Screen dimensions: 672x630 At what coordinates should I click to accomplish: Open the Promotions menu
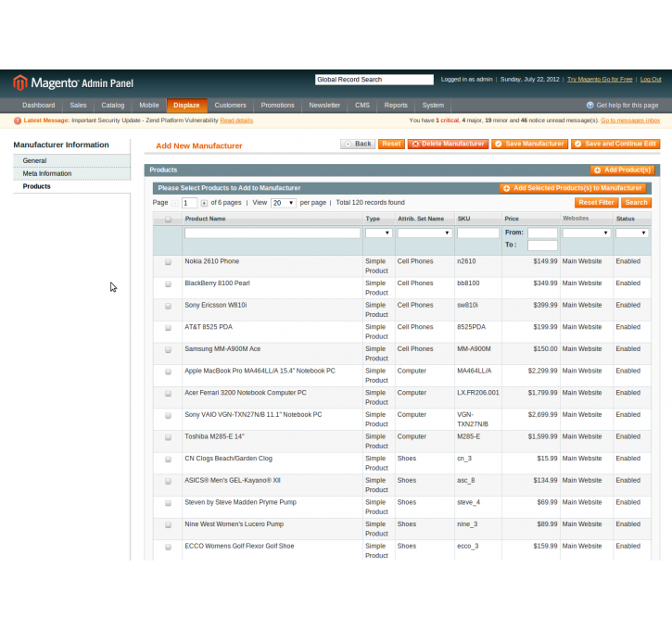click(277, 106)
